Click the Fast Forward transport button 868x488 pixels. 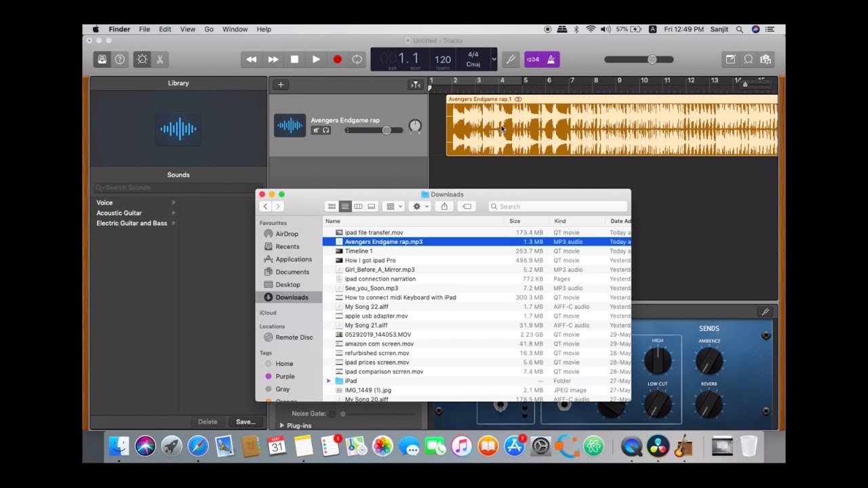[x=273, y=59]
